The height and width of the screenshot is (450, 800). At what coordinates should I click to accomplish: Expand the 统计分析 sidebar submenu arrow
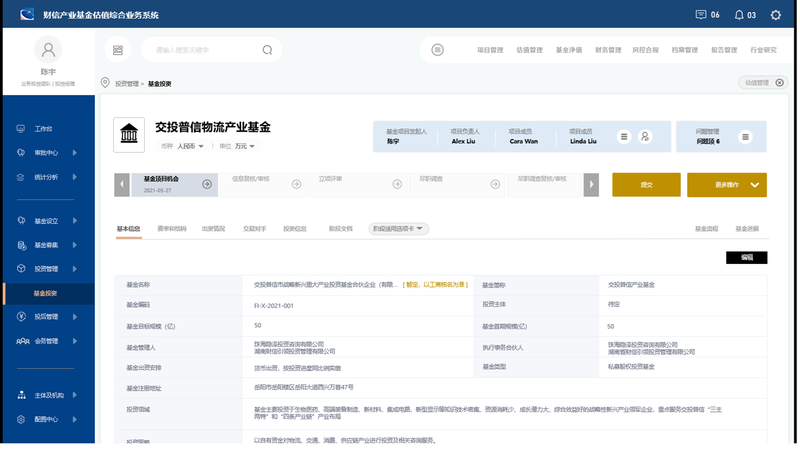74,177
